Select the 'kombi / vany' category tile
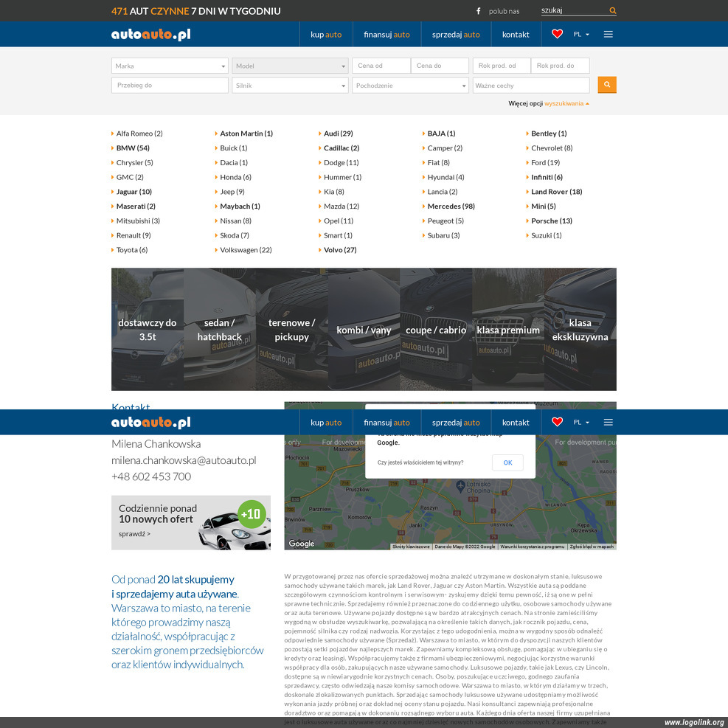The image size is (728, 728). 364,329
